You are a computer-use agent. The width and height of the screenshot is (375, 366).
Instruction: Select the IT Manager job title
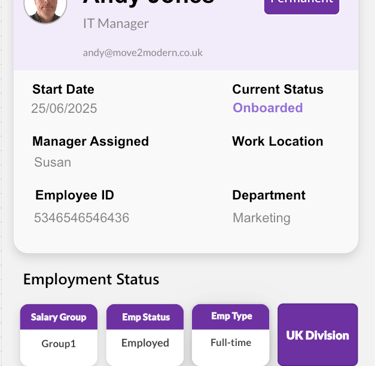pyautogui.click(x=116, y=24)
